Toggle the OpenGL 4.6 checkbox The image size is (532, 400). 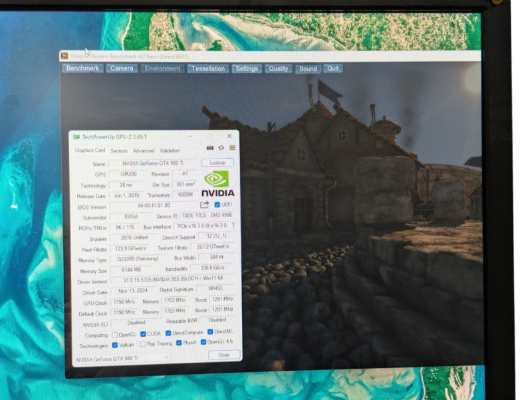(203, 342)
